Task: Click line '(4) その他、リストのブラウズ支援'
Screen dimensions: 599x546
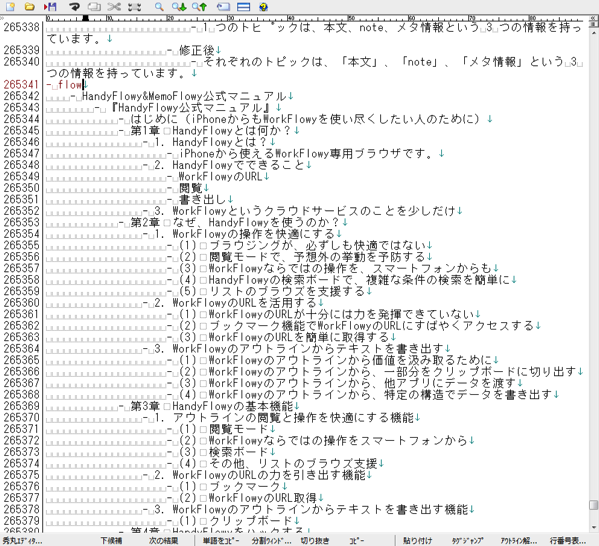Action: pyautogui.click(x=278, y=463)
